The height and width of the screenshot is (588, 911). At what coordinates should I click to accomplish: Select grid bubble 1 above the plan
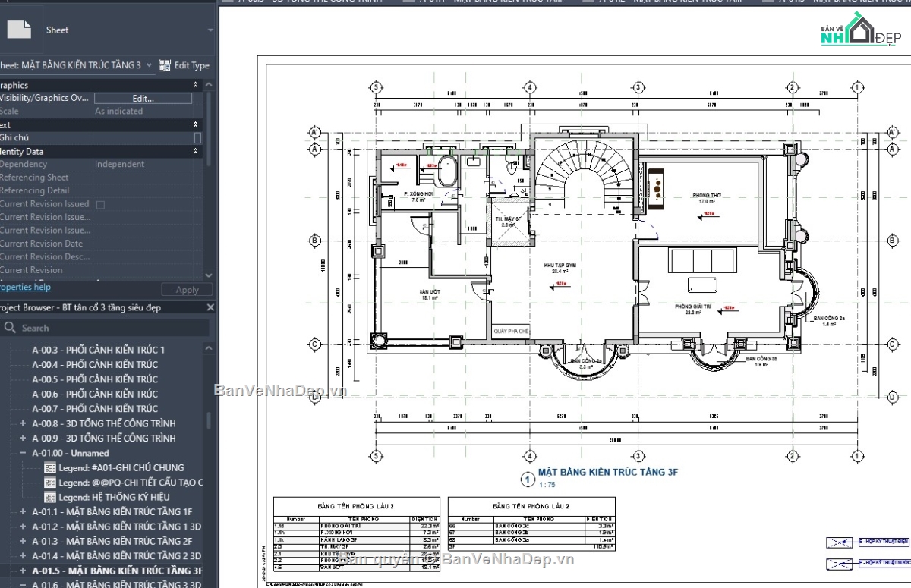859,87
